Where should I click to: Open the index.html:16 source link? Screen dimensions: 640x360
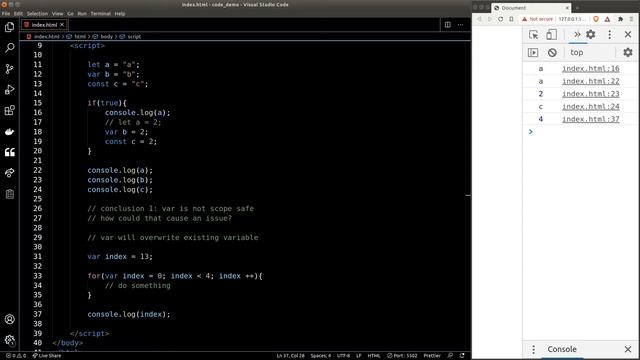[x=591, y=69]
